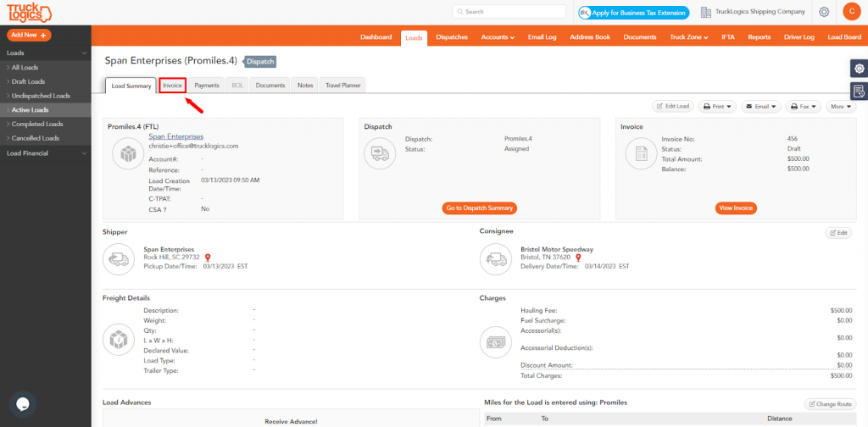Switch to the Payments tab
868x427 pixels.
point(207,86)
